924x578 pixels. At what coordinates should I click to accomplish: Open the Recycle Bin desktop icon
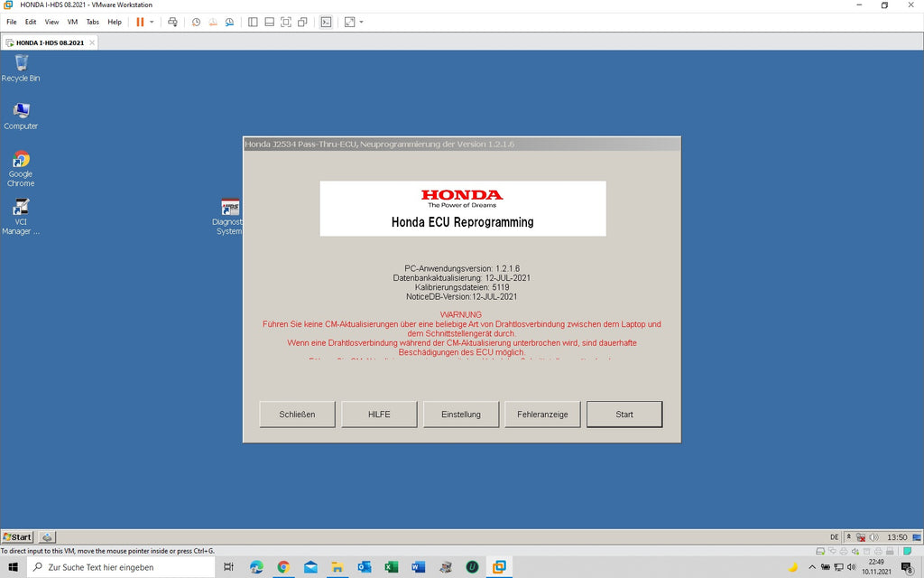tap(21, 68)
